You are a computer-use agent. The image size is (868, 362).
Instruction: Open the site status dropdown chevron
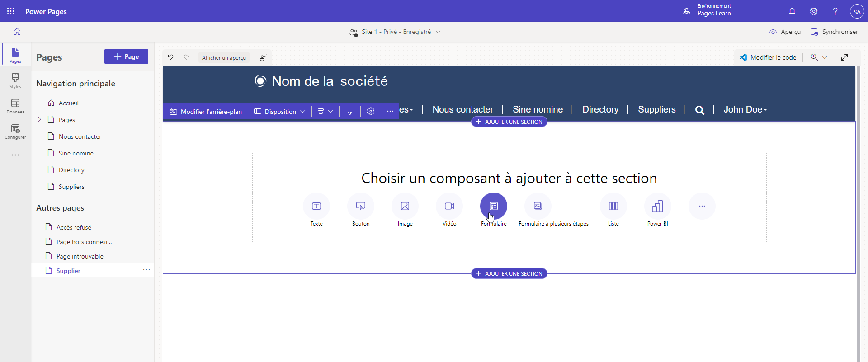[x=438, y=32]
